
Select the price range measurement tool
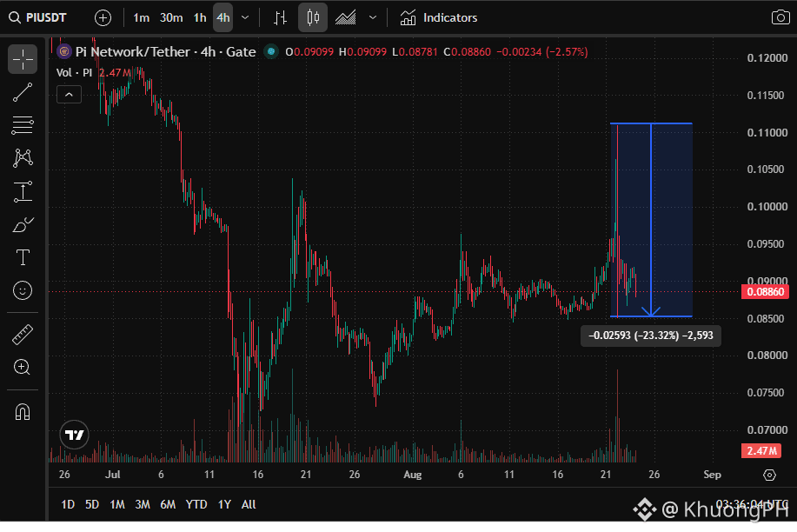[x=23, y=192]
